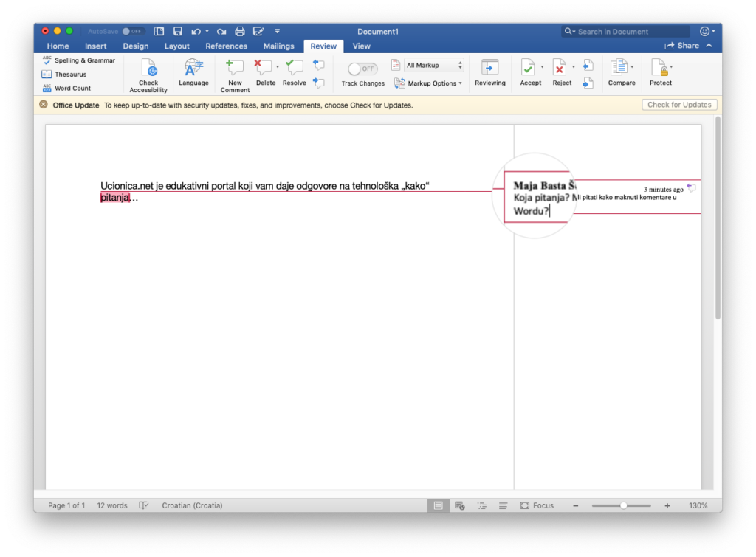Click the Share button

pyautogui.click(x=682, y=46)
